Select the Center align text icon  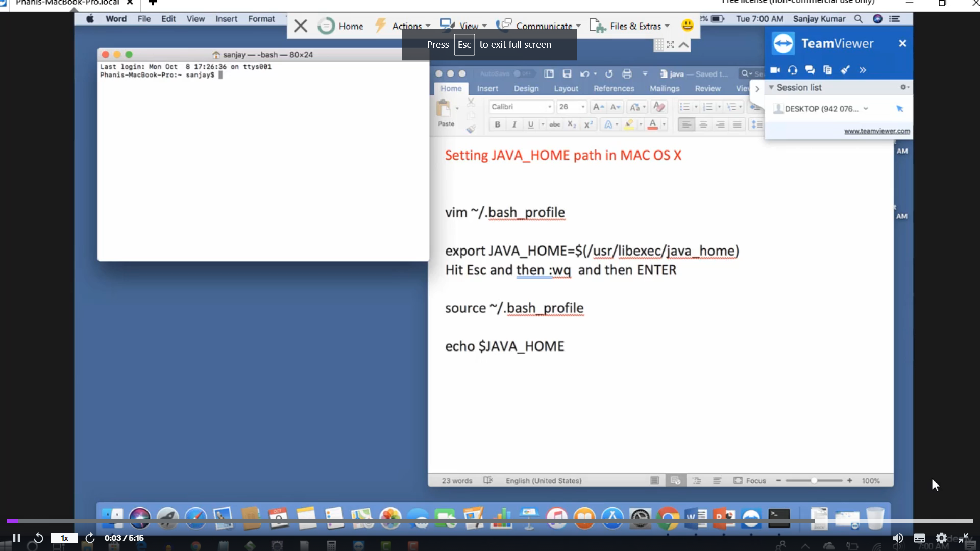(x=703, y=124)
